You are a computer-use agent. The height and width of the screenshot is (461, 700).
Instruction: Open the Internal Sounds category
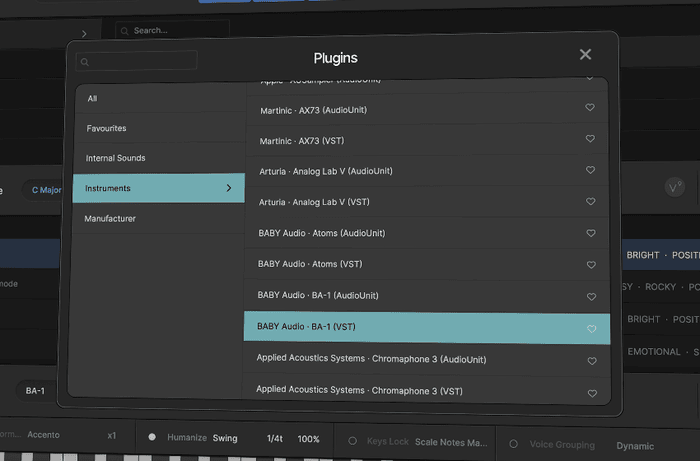pos(115,158)
